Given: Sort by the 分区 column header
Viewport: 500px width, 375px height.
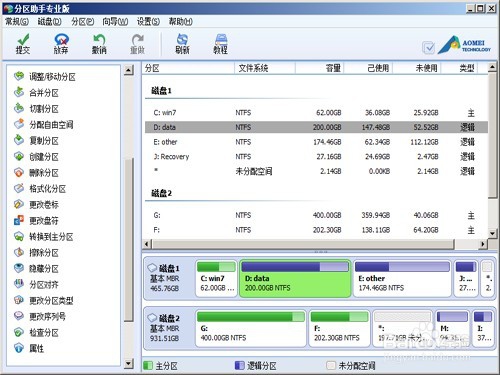Looking at the screenshot, I should tap(189, 68).
